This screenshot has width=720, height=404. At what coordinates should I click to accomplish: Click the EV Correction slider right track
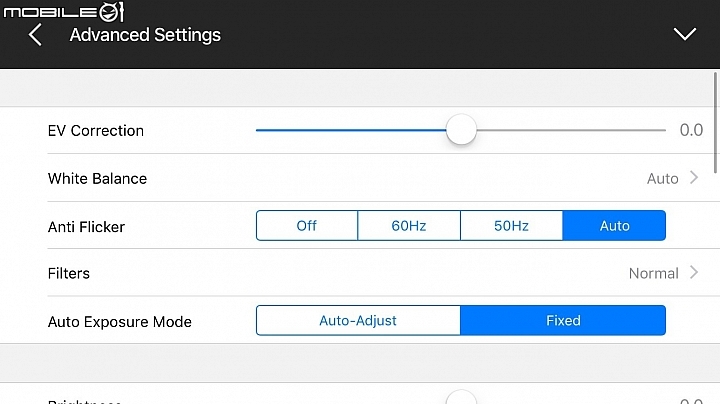571,130
